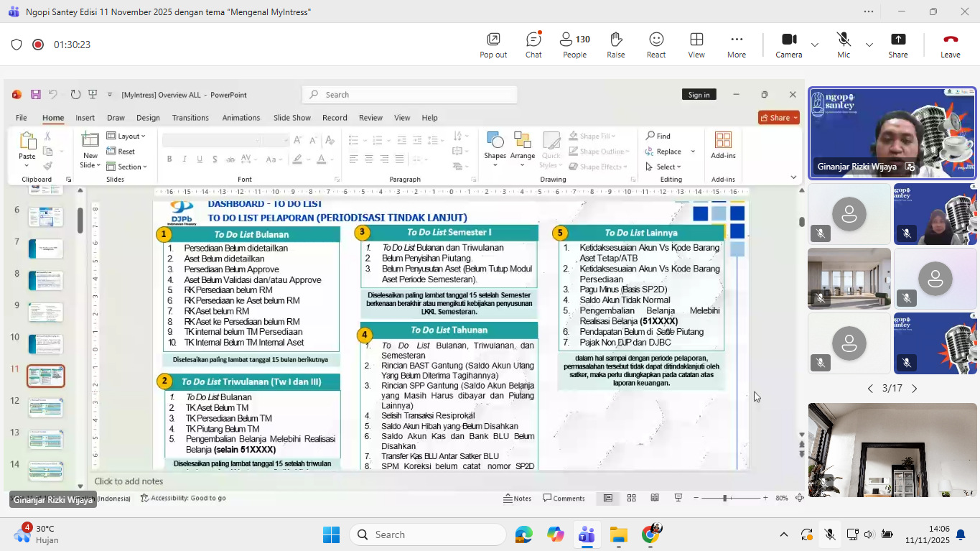Image resolution: width=980 pixels, height=551 pixels.
Task: Click the Pop out icon
Action: [493, 45]
